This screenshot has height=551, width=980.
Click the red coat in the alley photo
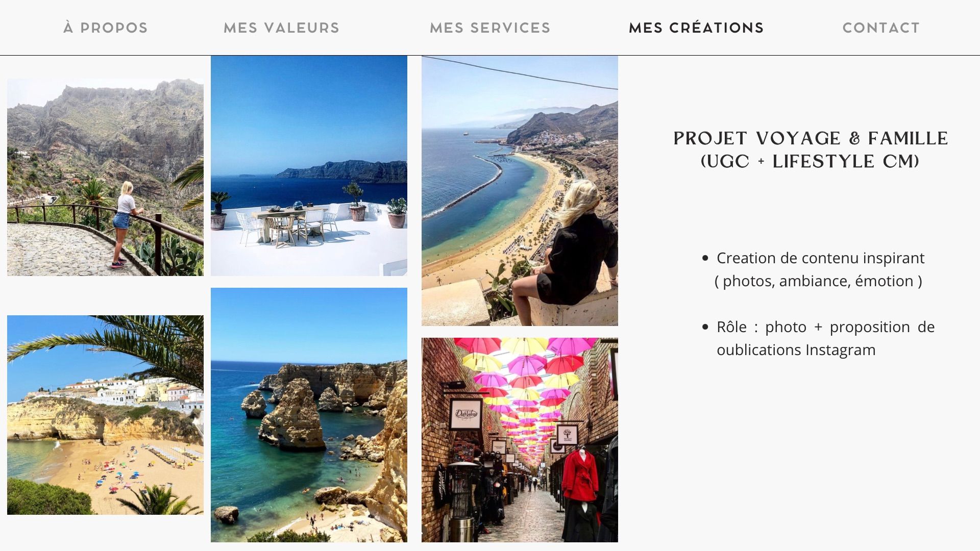[x=580, y=475]
